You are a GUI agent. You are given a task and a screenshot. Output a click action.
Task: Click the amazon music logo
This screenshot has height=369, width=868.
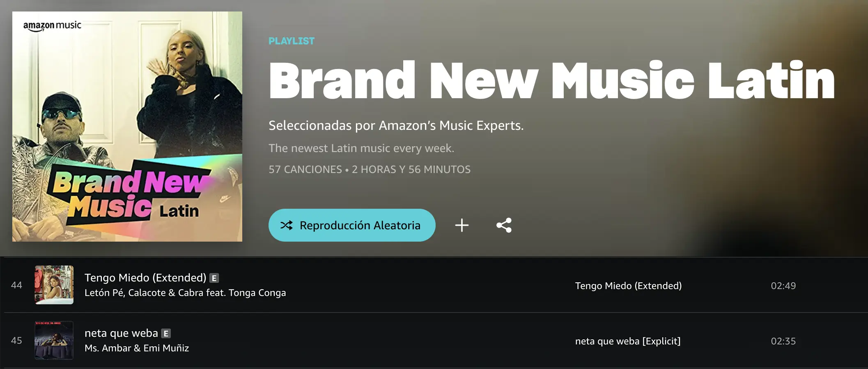(x=52, y=26)
